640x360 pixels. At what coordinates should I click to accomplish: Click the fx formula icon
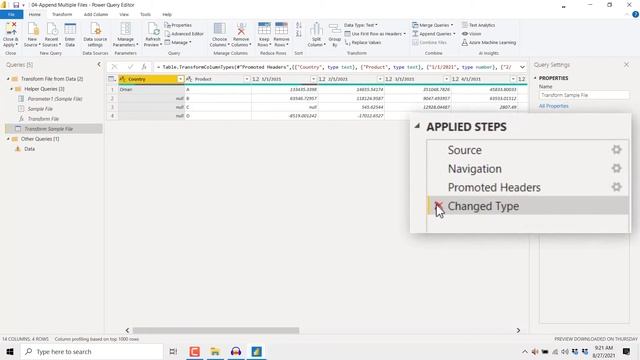coord(144,67)
